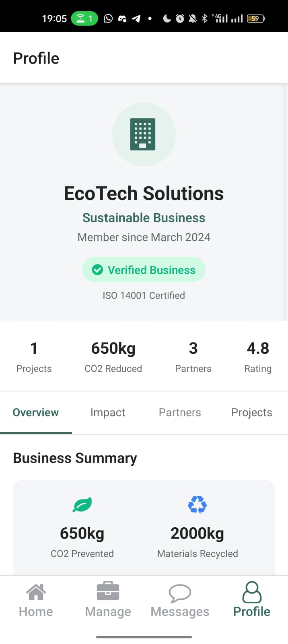This screenshot has width=288, height=644.
Task: Switch to the Impact tab
Action: click(x=108, y=413)
